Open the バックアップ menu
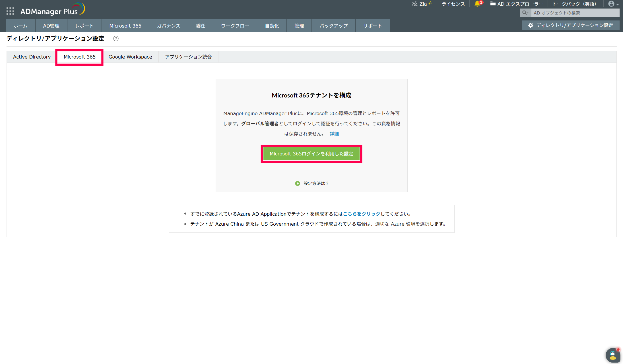 [x=333, y=26]
